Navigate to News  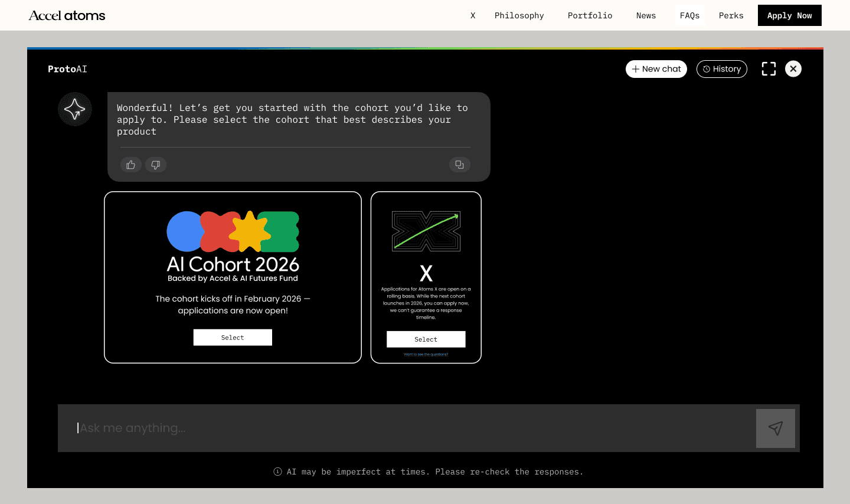pos(646,15)
